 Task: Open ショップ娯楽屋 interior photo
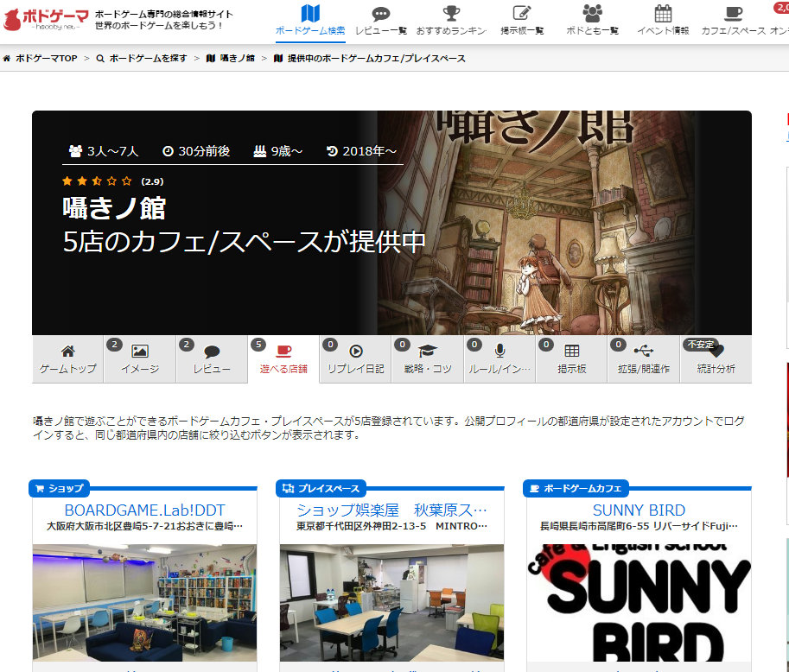pos(392,603)
